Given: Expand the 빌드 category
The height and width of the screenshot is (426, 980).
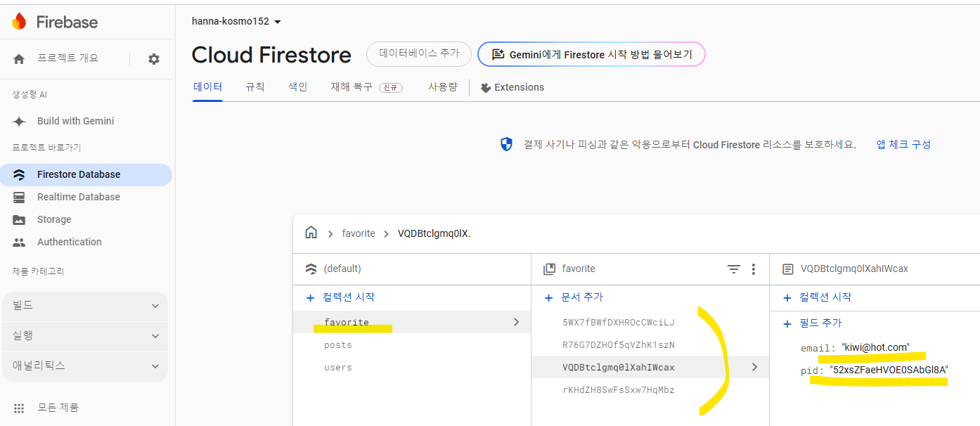Looking at the screenshot, I should [x=85, y=306].
